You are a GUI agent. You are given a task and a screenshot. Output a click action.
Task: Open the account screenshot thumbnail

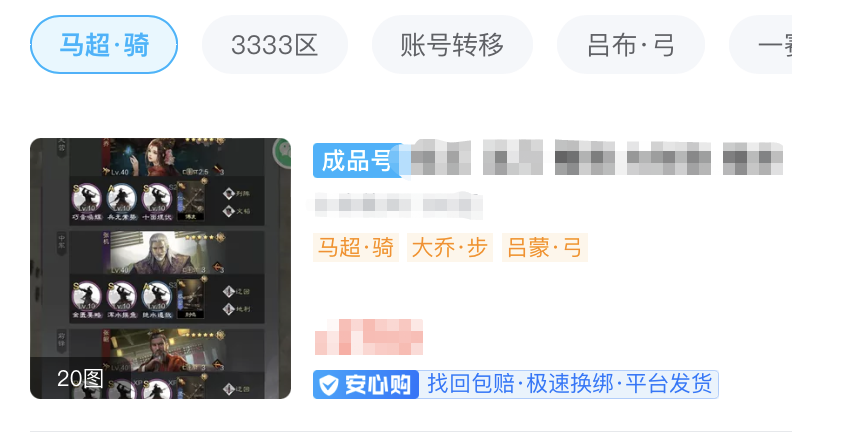coord(161,268)
